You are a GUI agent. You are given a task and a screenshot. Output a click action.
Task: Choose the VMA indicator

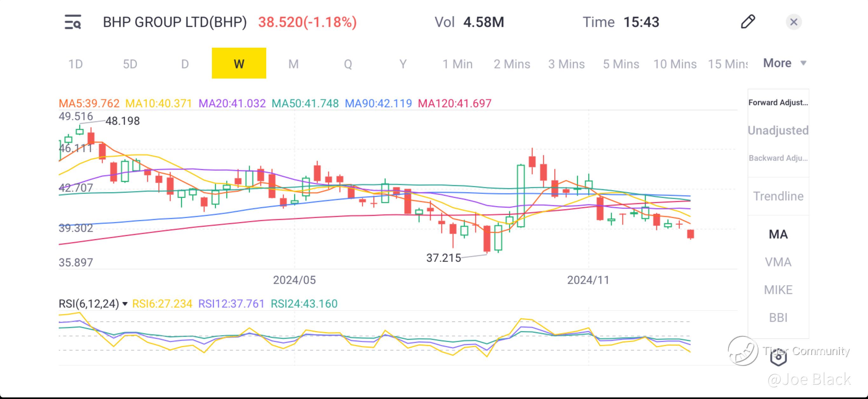click(x=778, y=262)
